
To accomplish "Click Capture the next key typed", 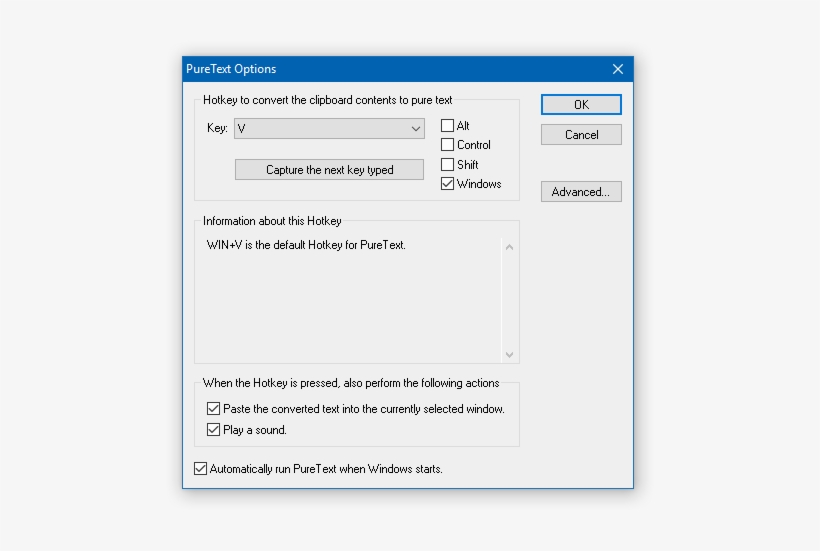I will 329,170.
